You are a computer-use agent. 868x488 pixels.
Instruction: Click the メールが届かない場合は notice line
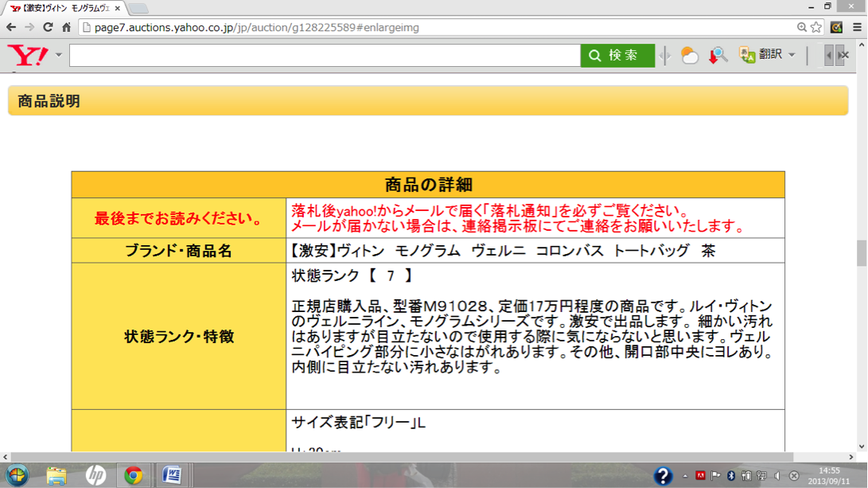[518, 226]
